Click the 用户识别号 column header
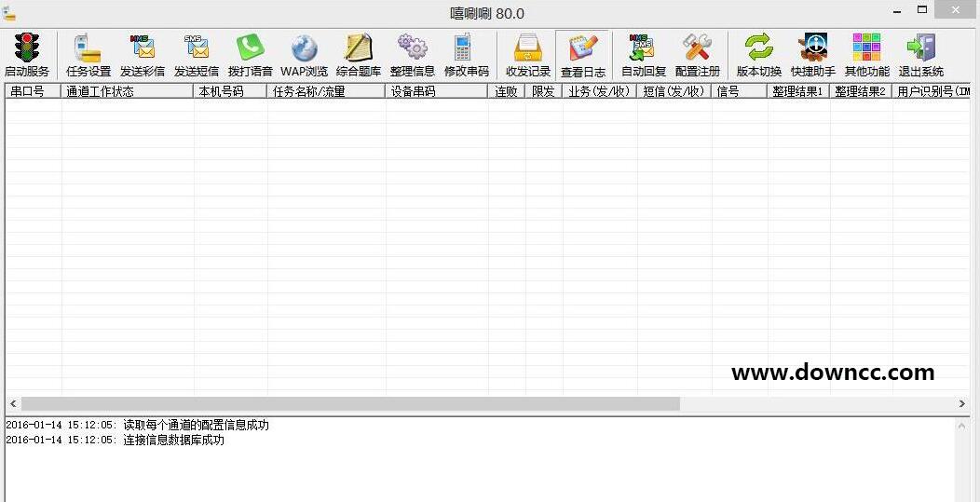This screenshot has height=502, width=980. (x=932, y=91)
